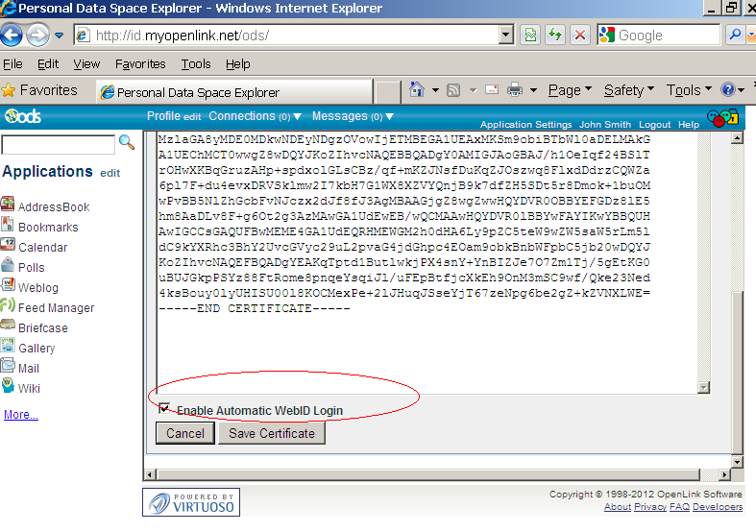This screenshot has width=756, height=532.
Task: Click the Stop loading red X icon
Action: 580,36
